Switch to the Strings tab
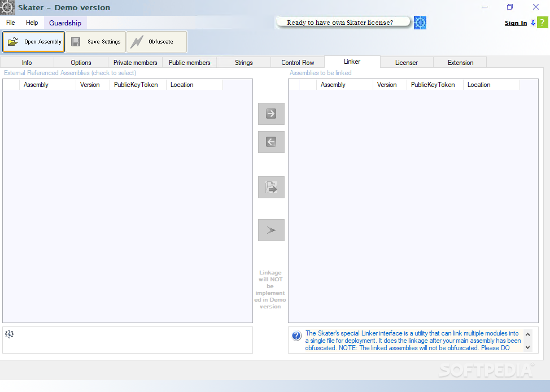This screenshot has height=392, width=550. point(244,63)
